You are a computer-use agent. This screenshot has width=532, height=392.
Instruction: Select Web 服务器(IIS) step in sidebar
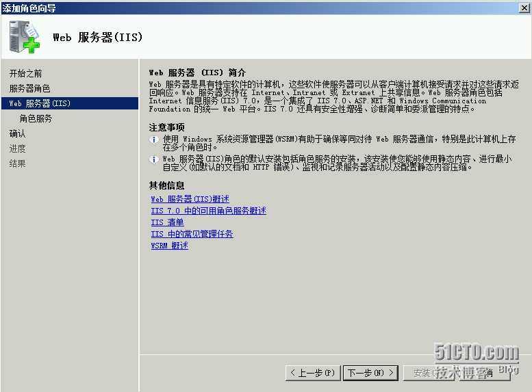click(70, 103)
